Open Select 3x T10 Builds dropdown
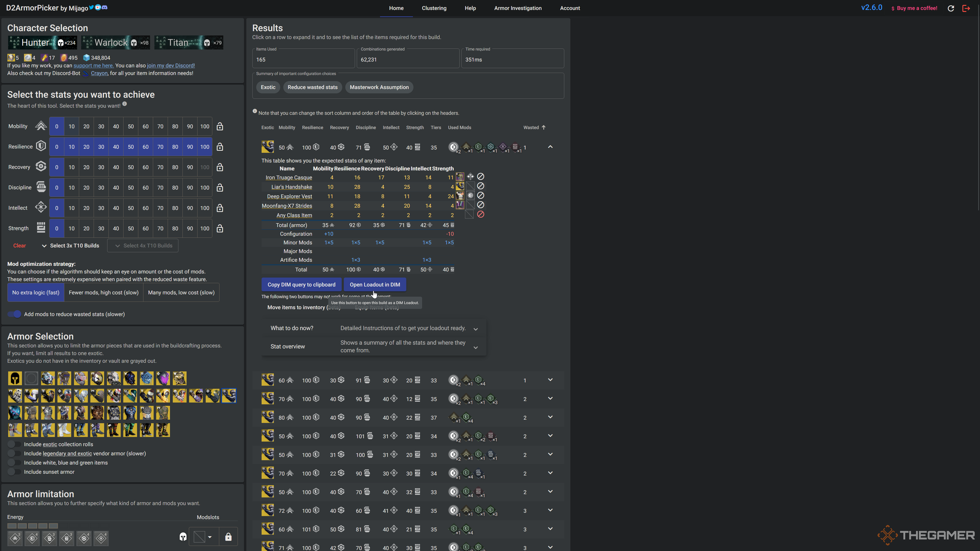This screenshot has width=980, height=551. pos(71,246)
